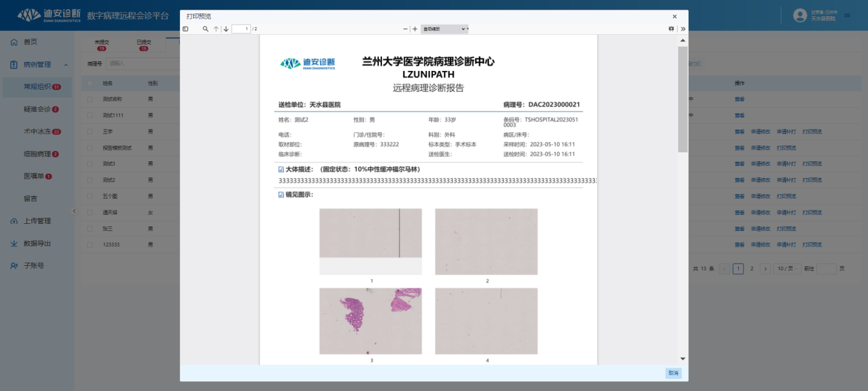Click 术中冰冻 in the sidebar
This screenshot has height=391, width=868.
click(37, 132)
